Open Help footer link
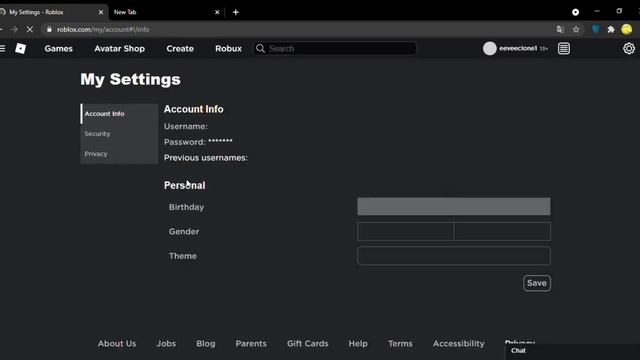 358,344
